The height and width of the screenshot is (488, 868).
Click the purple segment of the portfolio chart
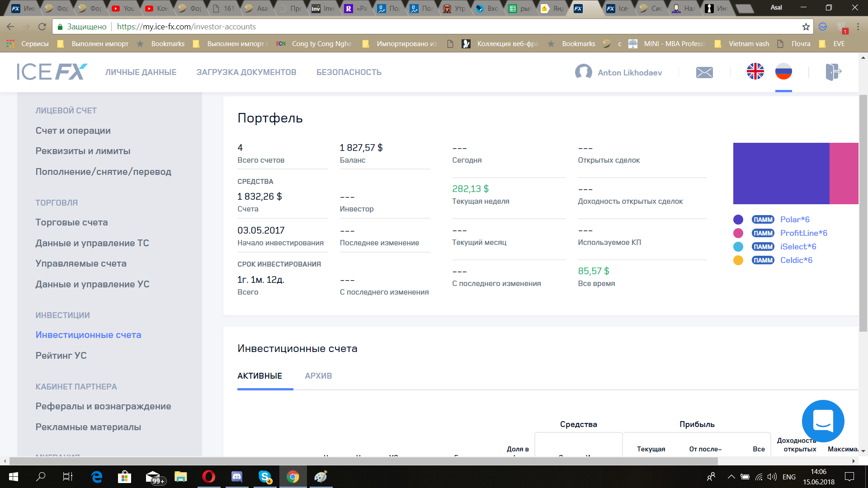[781, 174]
